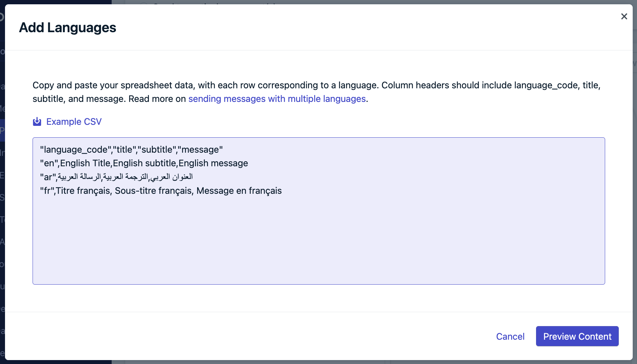
Task: Place cursor on "English Title" in textarea
Action: (x=85, y=163)
